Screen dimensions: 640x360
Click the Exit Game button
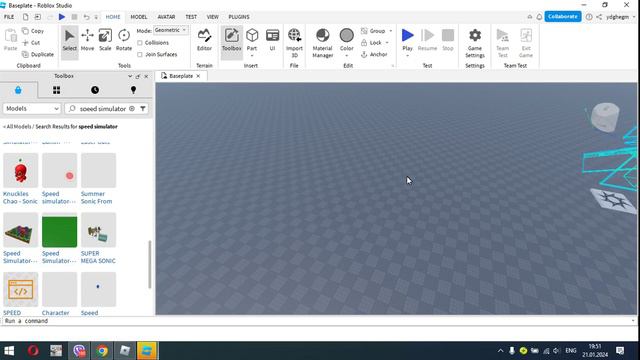click(526, 43)
